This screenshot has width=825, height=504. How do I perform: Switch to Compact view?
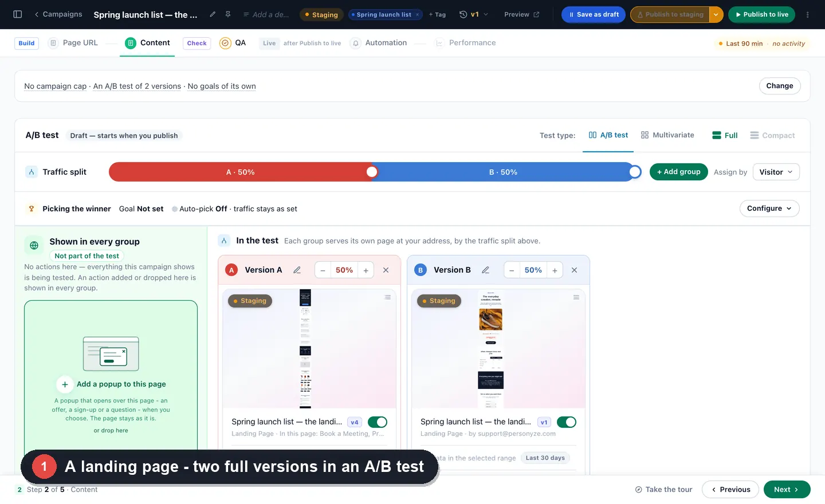click(772, 135)
